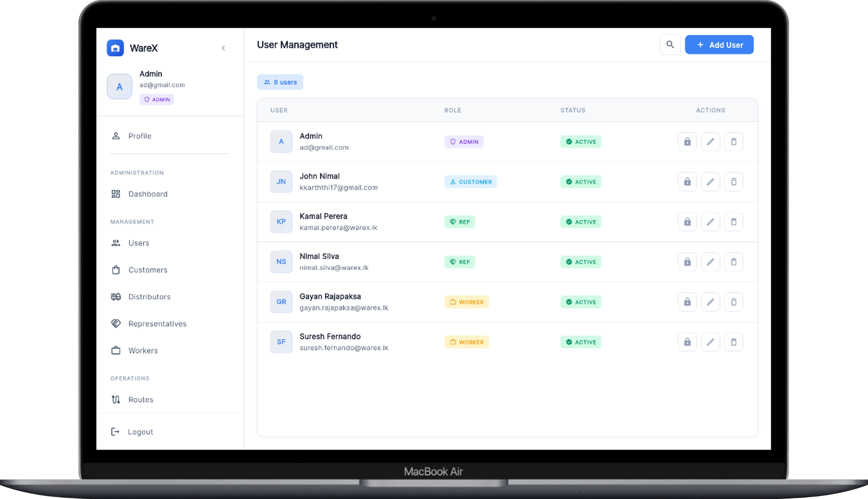Click Suresh Fernando's ACTIVE status badge
868x499 pixels.
click(x=581, y=342)
